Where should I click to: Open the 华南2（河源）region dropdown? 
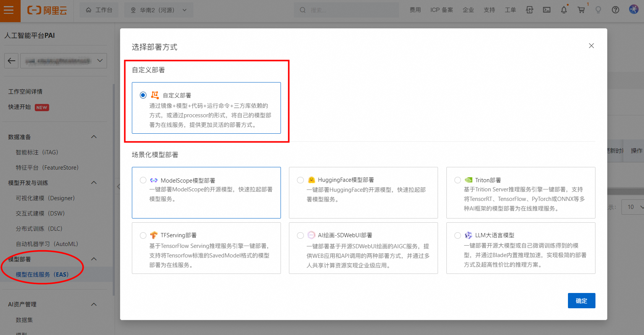pos(159,10)
